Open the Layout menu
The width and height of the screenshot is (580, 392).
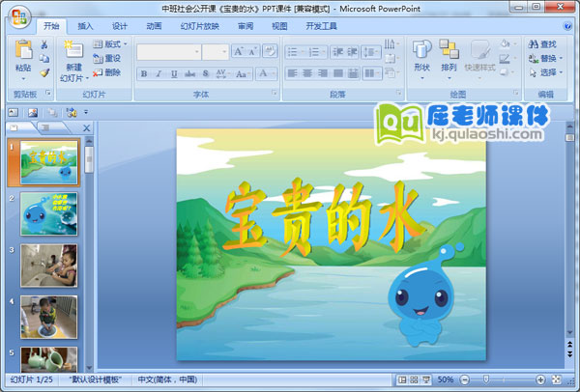point(110,44)
